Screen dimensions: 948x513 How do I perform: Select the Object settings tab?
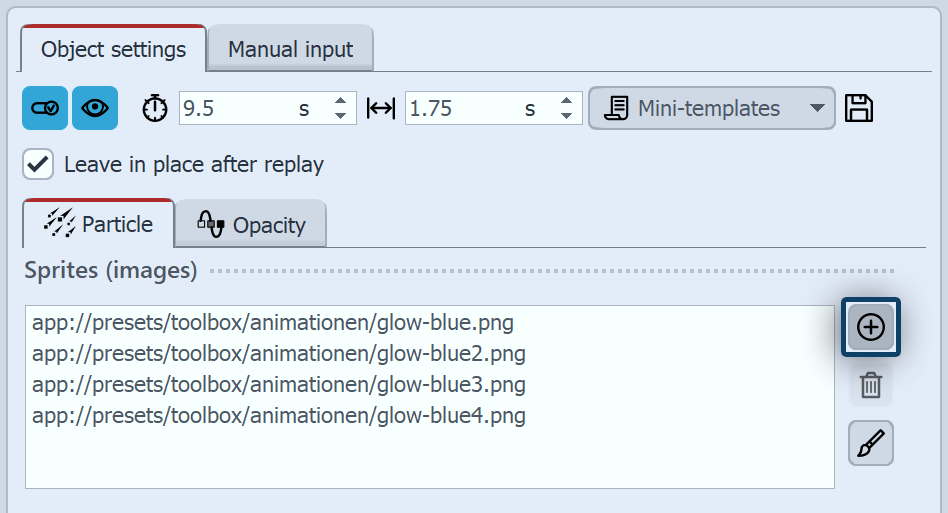[113, 49]
